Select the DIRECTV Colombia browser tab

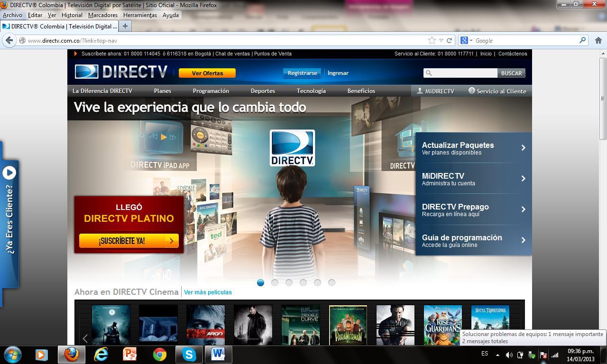pos(59,26)
